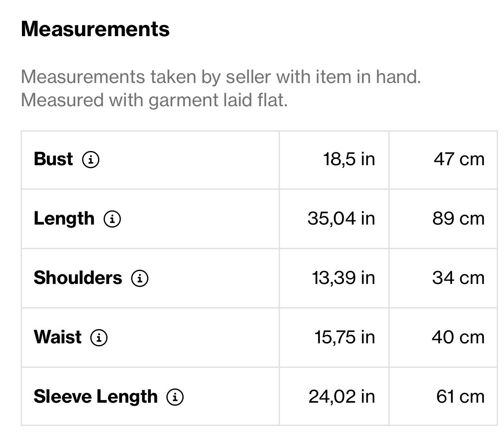Click the 13,39 in shoulders value

(x=343, y=278)
